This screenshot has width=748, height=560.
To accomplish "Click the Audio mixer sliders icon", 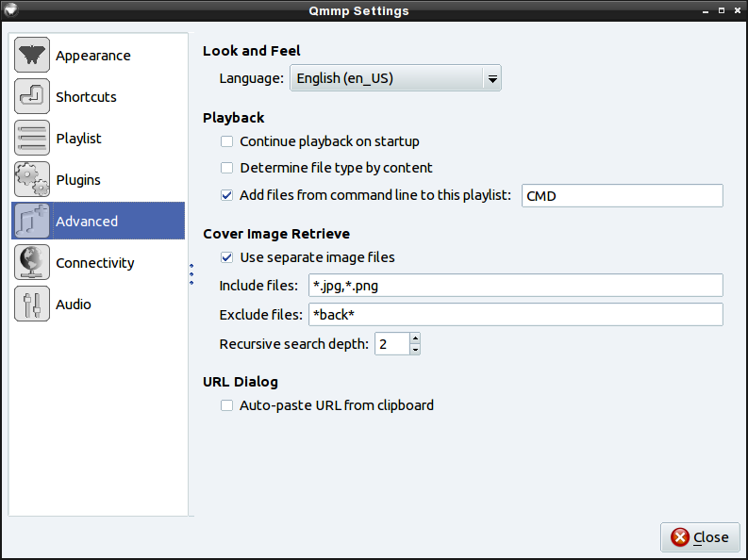I will pos(32,304).
